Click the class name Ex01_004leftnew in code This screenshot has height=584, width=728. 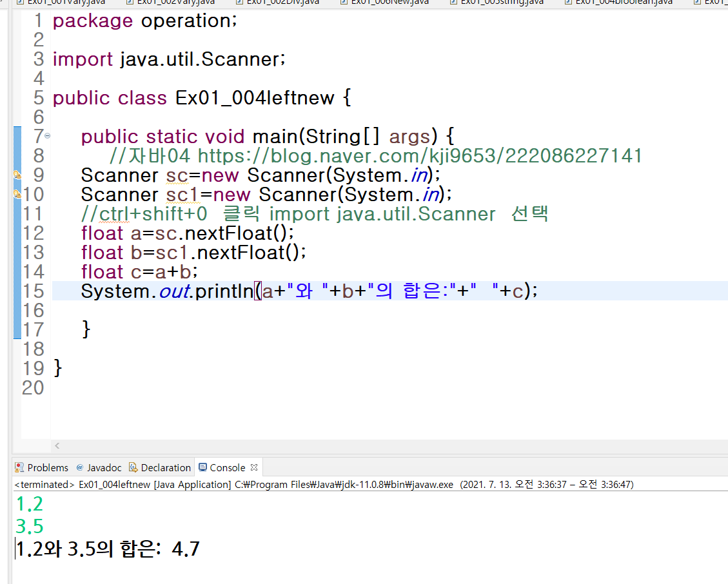click(255, 98)
